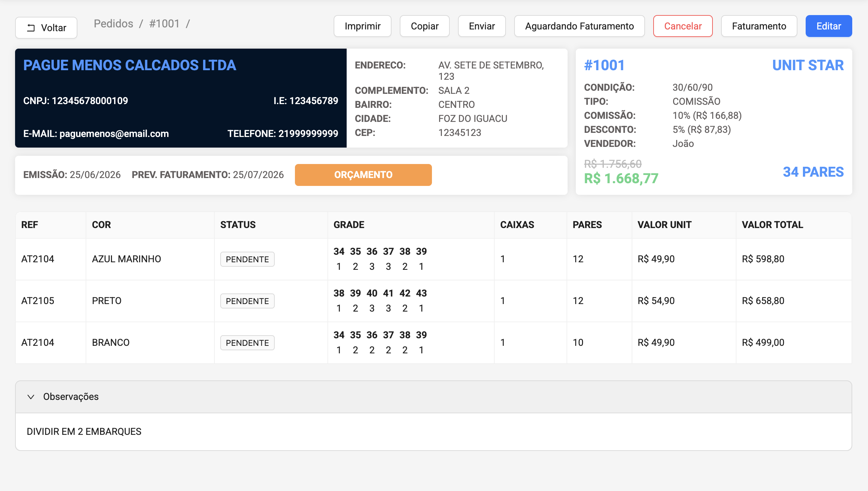The width and height of the screenshot is (868, 491).
Task: Click the SALA 2 complemento value
Action: (454, 90)
